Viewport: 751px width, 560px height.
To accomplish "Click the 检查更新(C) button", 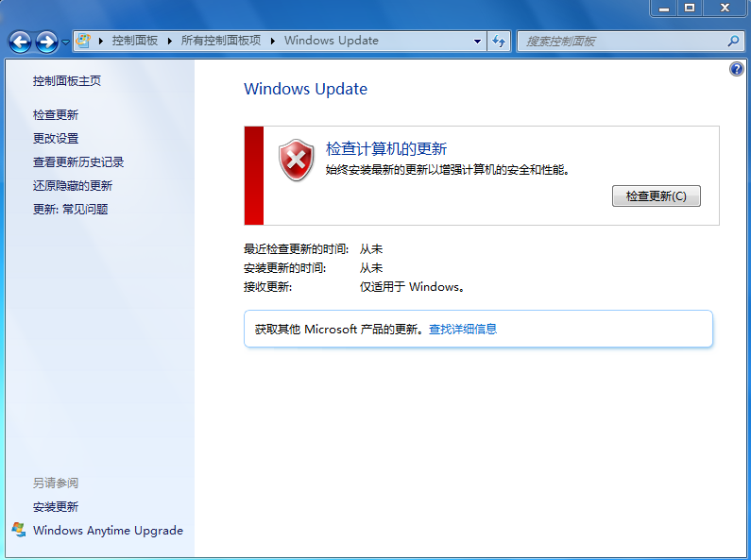I will (657, 196).
